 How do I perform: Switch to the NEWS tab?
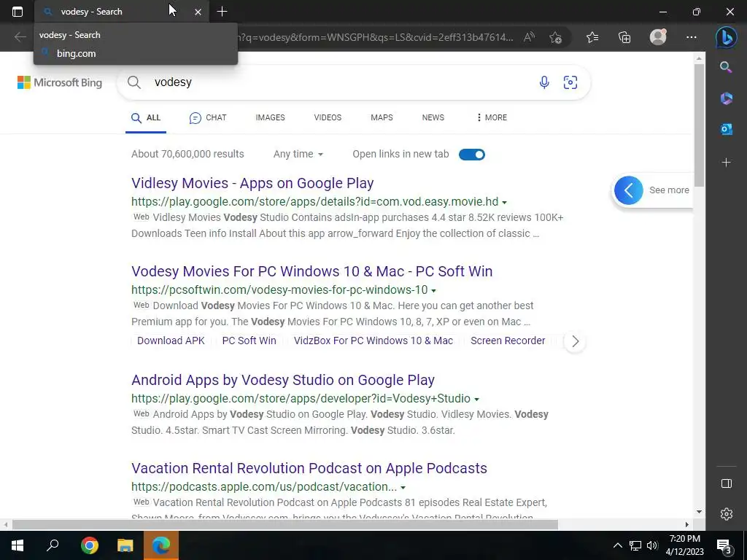click(x=433, y=117)
